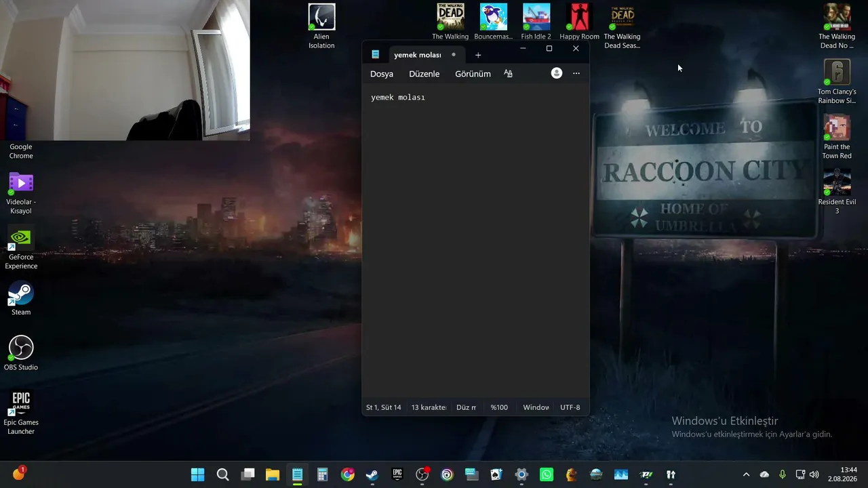
Task: Click the orange notification icon with badge
Action: pos(18,473)
